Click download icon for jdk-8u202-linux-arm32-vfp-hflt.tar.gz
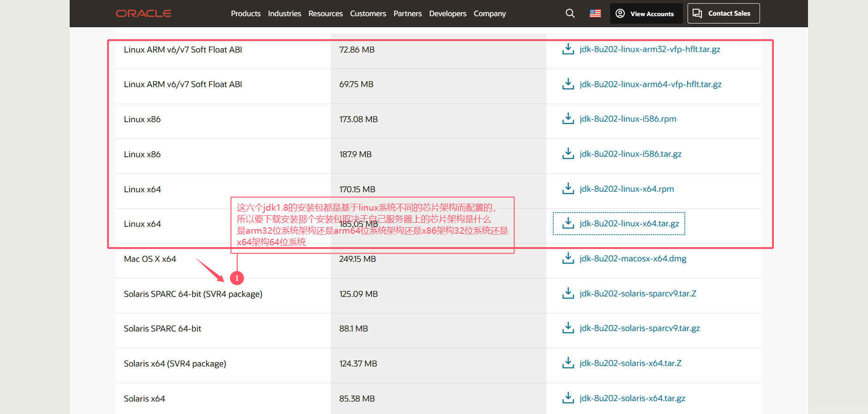Viewport: 868px width, 414px height. (x=568, y=49)
